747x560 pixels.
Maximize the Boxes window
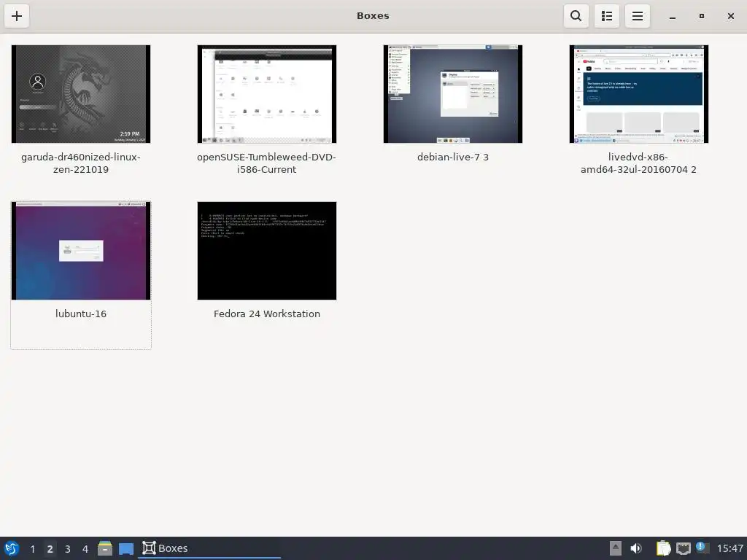(x=702, y=16)
